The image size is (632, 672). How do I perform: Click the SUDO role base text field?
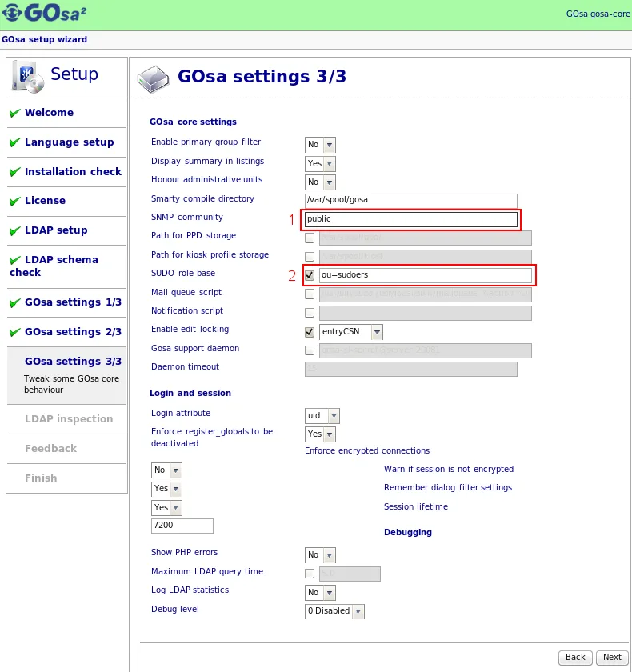click(x=426, y=275)
